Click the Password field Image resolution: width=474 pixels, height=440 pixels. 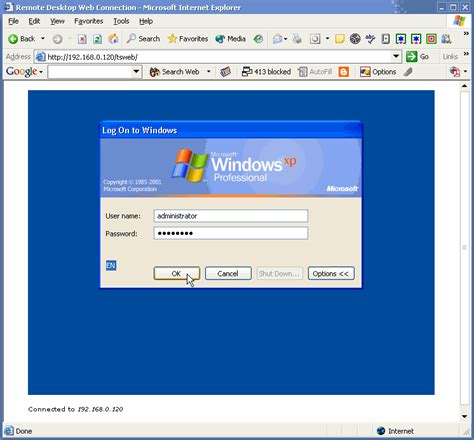pos(231,233)
